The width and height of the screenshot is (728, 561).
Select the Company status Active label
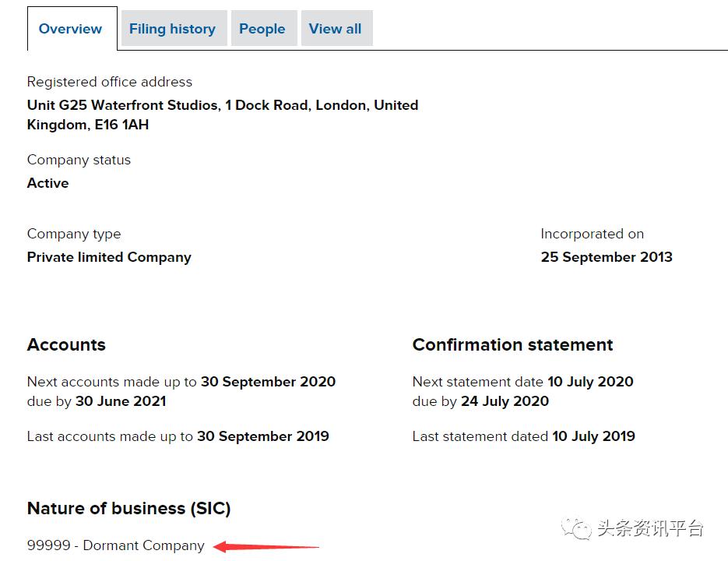47,183
